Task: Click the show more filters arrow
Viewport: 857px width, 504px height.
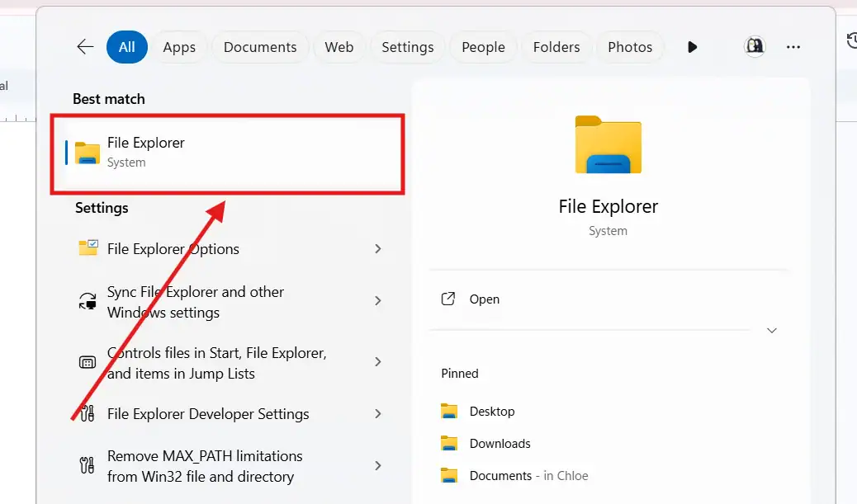Action: (692, 47)
